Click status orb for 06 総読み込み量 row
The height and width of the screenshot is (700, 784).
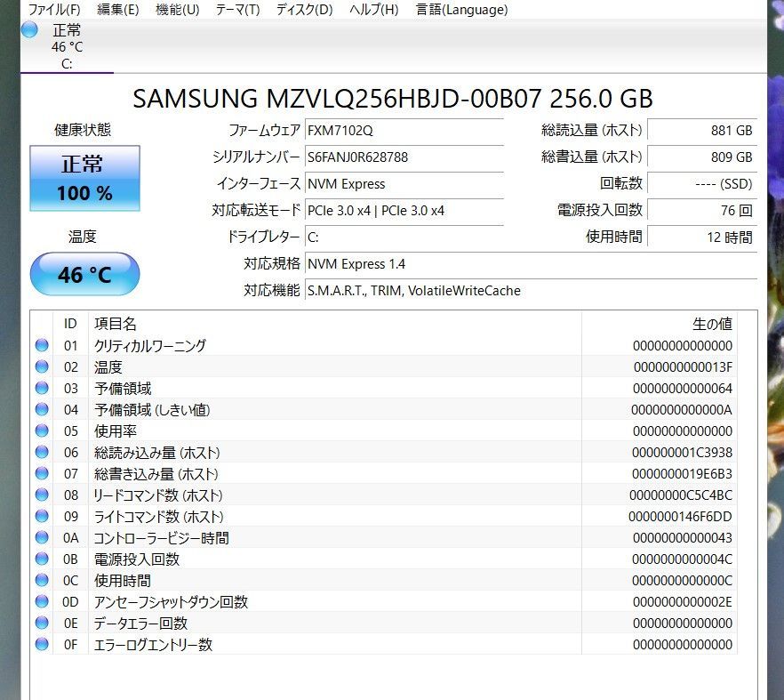point(42,452)
